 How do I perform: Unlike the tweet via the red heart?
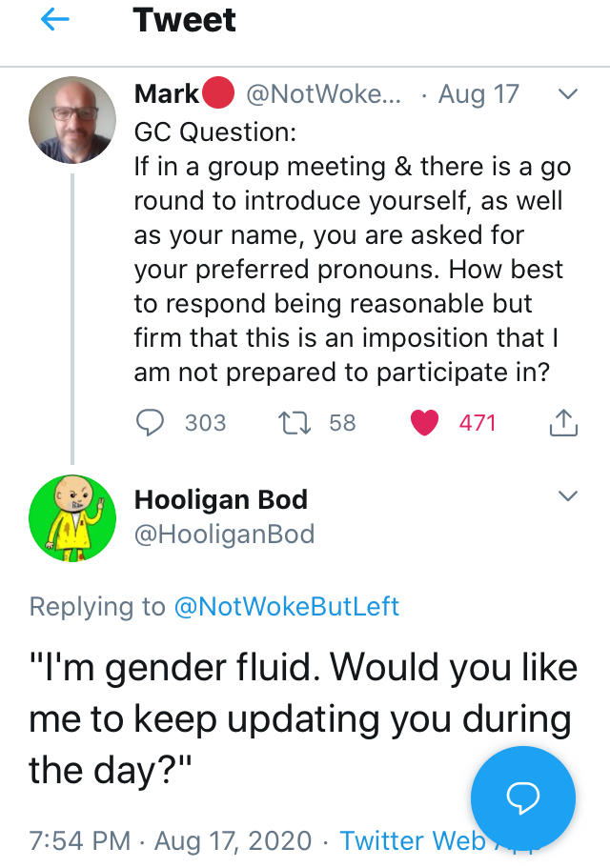tap(424, 422)
